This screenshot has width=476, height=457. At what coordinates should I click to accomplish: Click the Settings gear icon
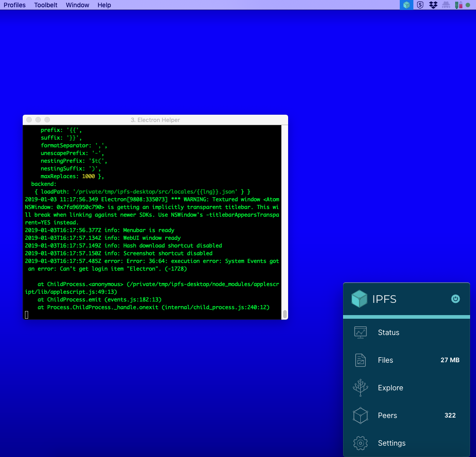[x=360, y=443]
